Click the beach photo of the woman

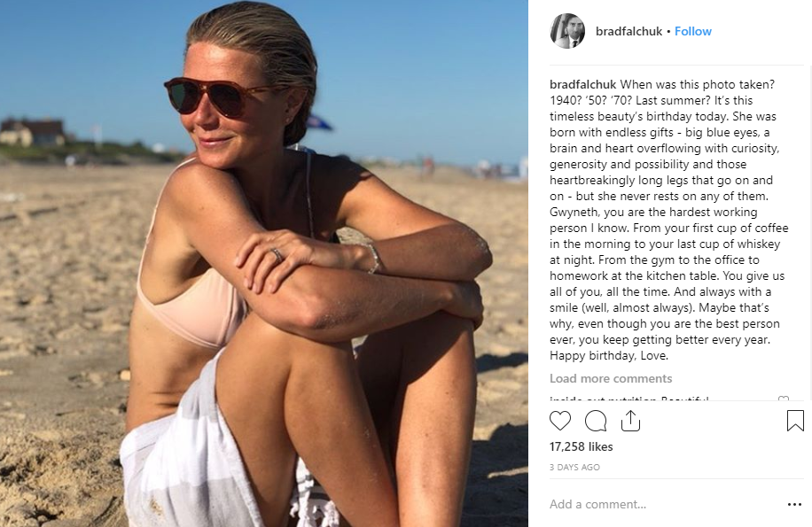pos(264,264)
